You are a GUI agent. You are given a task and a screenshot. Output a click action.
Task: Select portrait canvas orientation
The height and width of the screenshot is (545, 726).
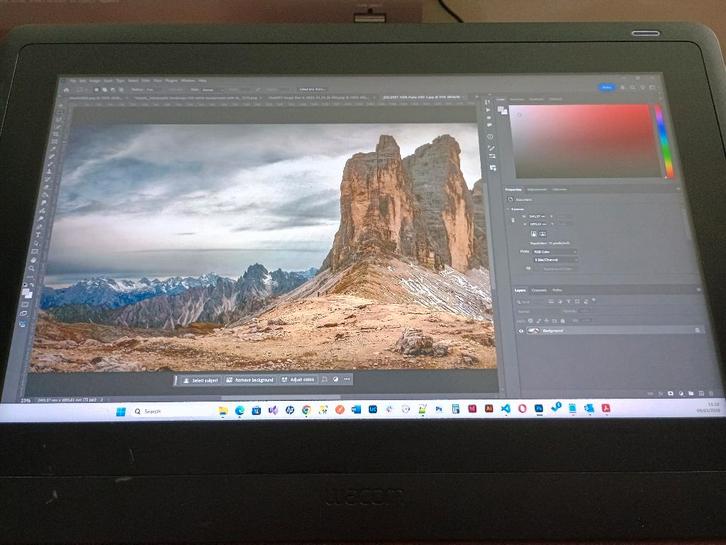pos(533,234)
